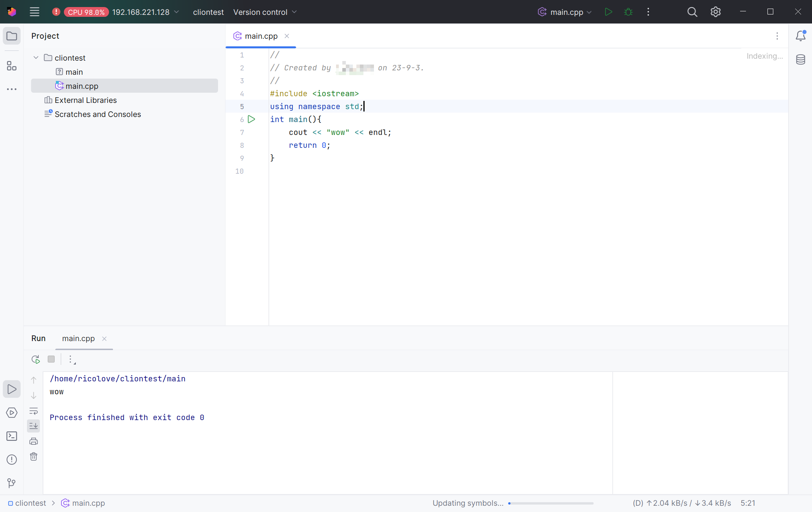This screenshot has height=512, width=812.
Task: Click the return 0; line in editor
Action: (x=309, y=145)
